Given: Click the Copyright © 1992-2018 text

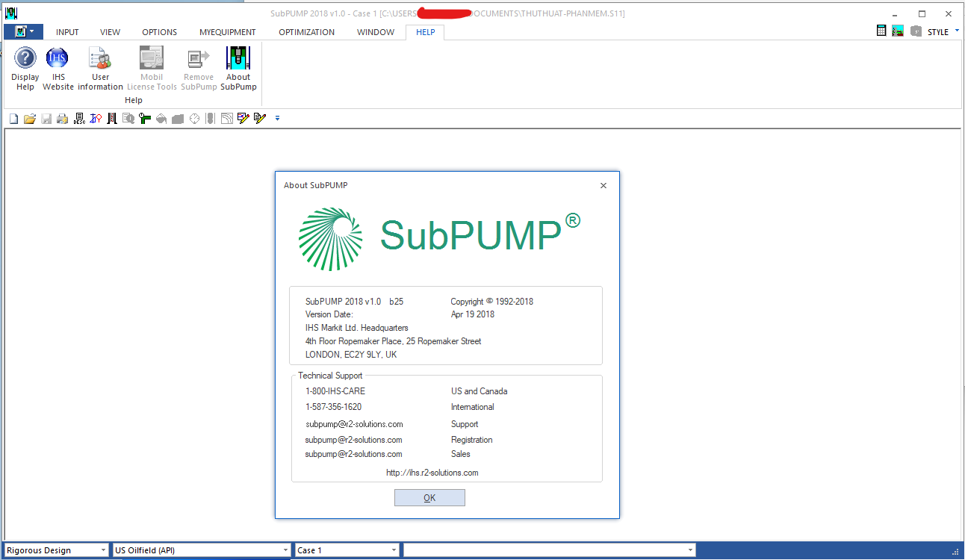Looking at the screenshot, I should pos(492,302).
